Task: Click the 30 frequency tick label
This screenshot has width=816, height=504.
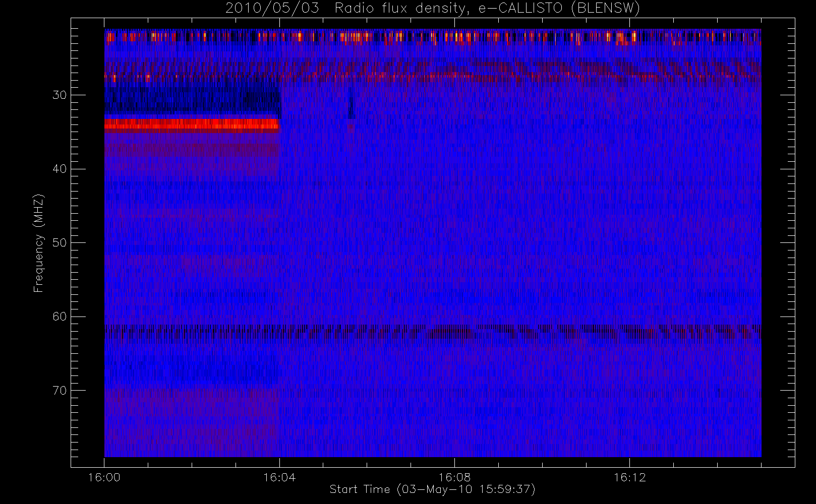Action: click(60, 95)
